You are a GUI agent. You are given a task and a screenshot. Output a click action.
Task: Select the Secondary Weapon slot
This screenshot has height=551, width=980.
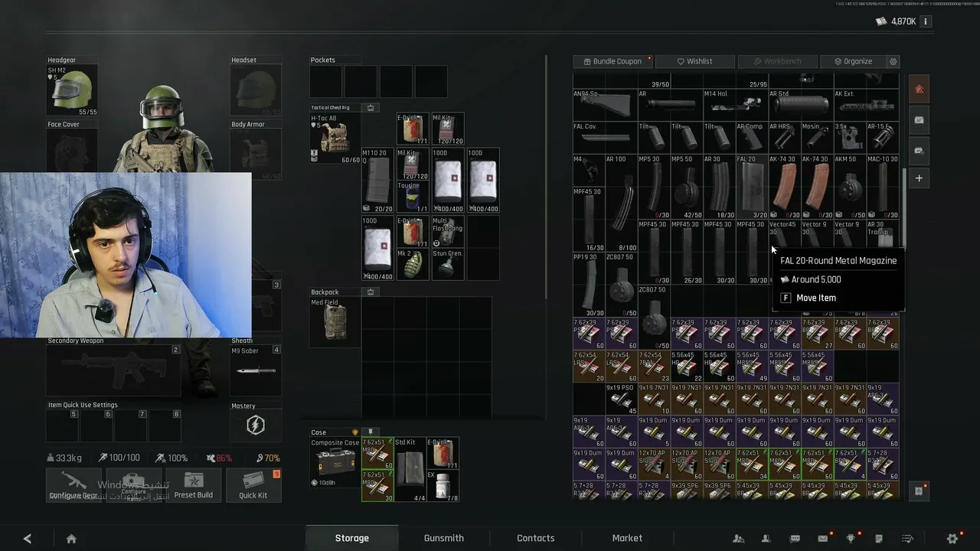coord(114,370)
